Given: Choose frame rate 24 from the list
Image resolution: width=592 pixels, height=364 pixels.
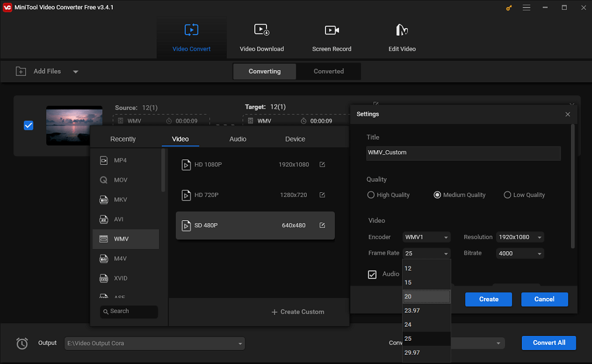Looking at the screenshot, I should point(427,324).
